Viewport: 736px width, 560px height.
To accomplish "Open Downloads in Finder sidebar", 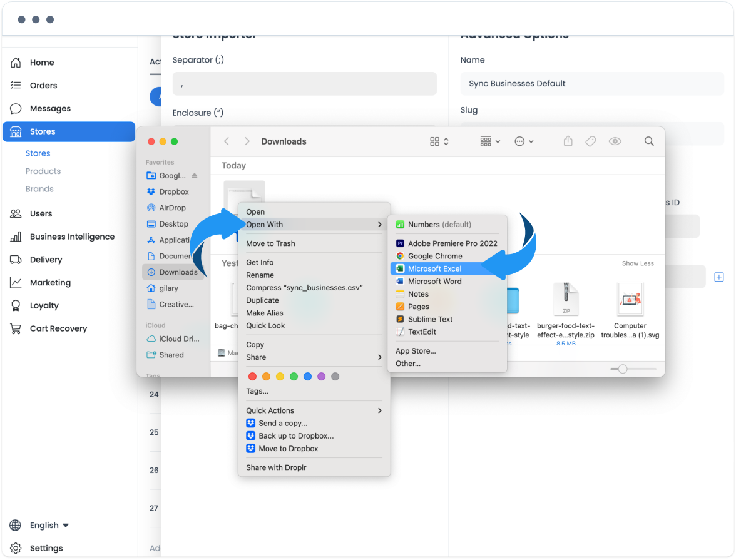I will point(173,272).
